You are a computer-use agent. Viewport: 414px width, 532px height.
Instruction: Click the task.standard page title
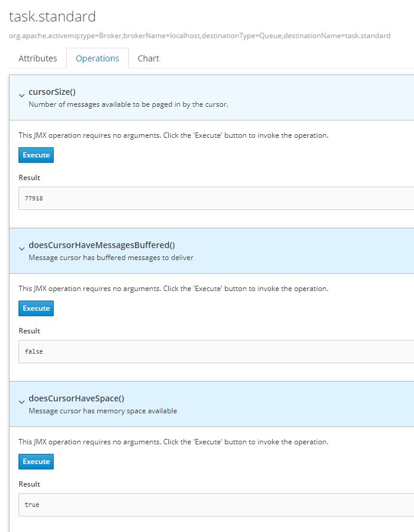(x=52, y=17)
